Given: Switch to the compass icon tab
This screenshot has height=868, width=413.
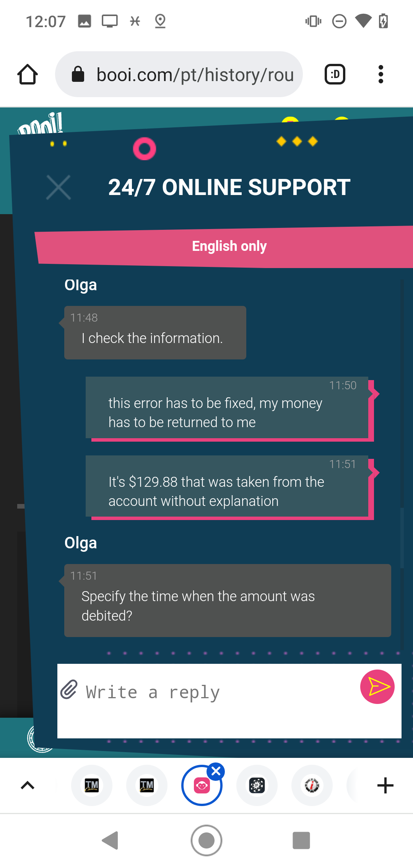Looking at the screenshot, I should (312, 785).
